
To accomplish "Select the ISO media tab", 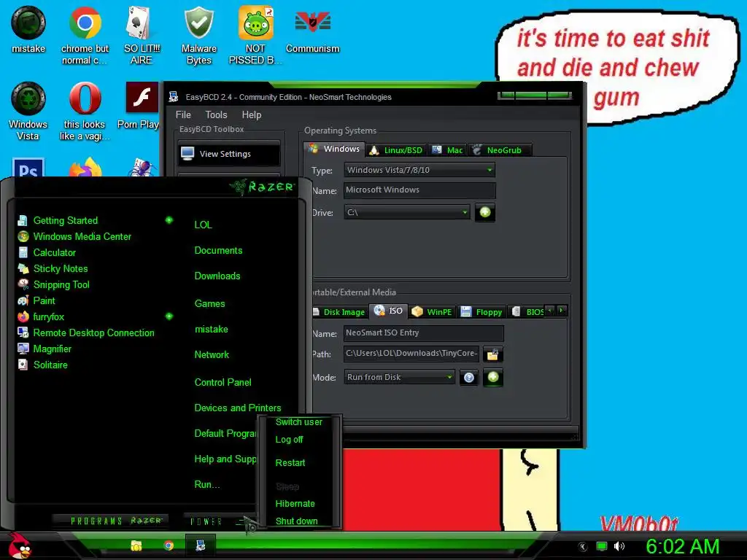I will pyautogui.click(x=388, y=311).
